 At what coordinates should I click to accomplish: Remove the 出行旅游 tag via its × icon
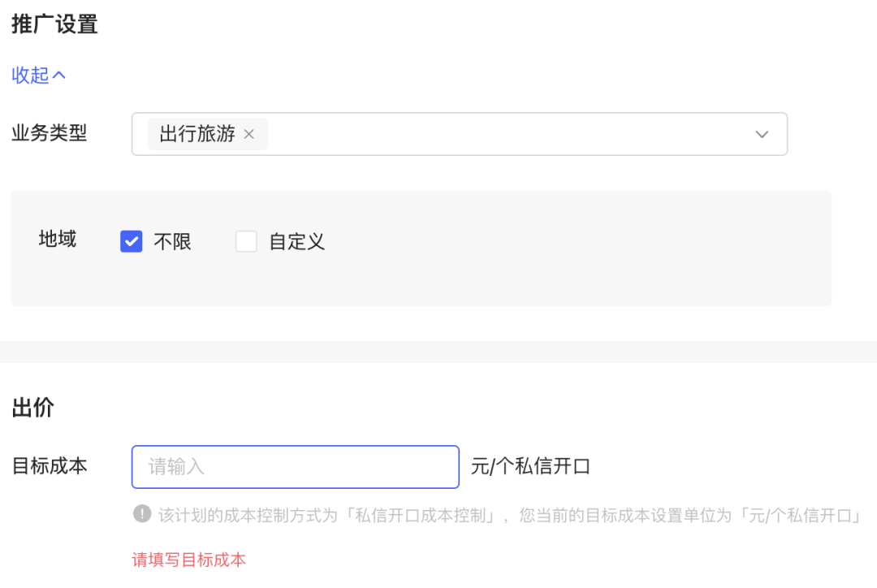point(250,134)
